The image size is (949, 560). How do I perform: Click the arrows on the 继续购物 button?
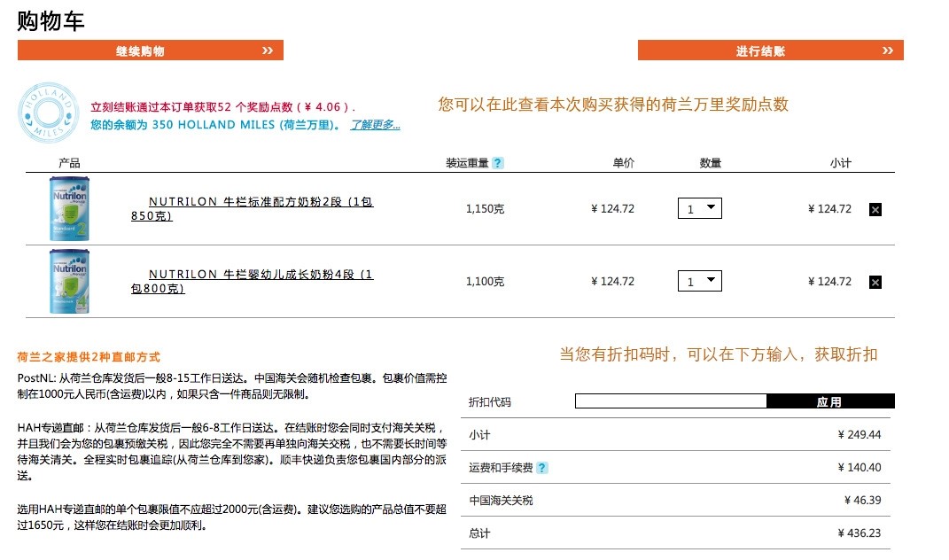[x=268, y=51]
